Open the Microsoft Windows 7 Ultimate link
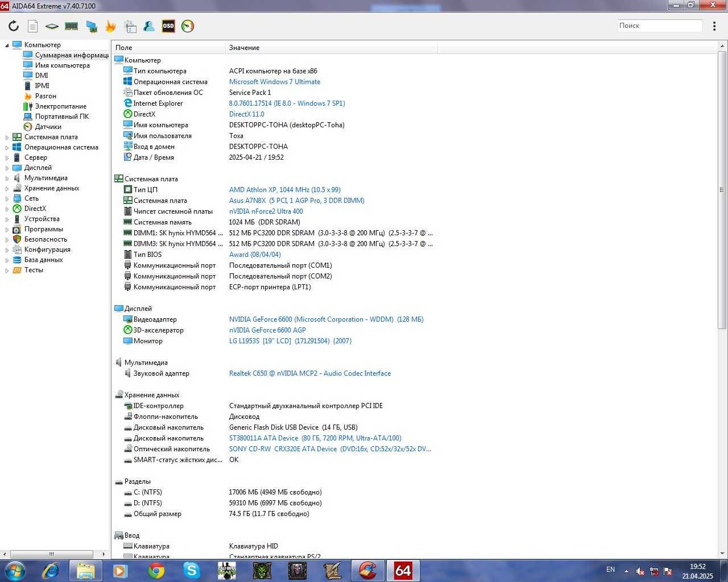This screenshot has height=582, width=728. (275, 82)
